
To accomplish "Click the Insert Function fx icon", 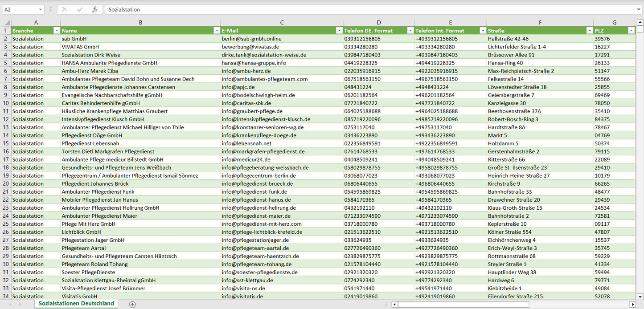I will click(x=94, y=9).
